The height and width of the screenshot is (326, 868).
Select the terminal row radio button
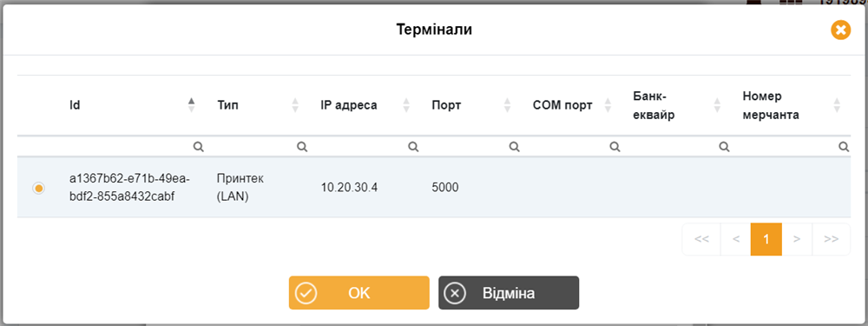[38, 188]
